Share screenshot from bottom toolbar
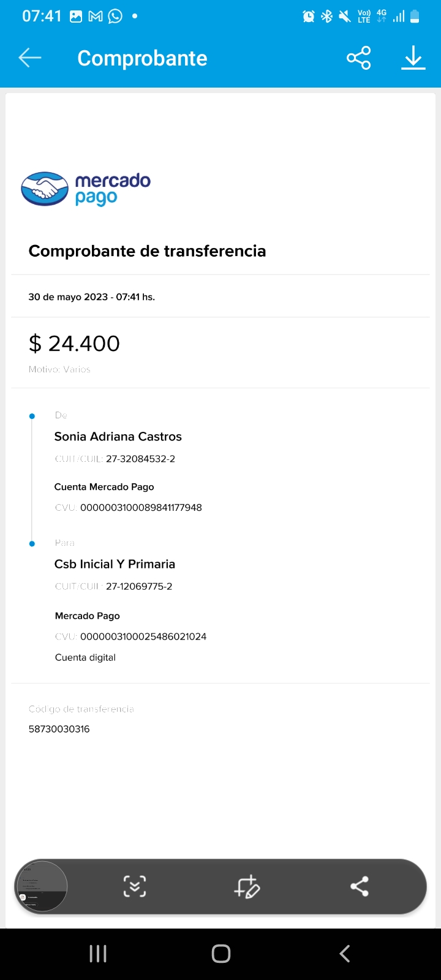441x980 pixels. click(360, 886)
